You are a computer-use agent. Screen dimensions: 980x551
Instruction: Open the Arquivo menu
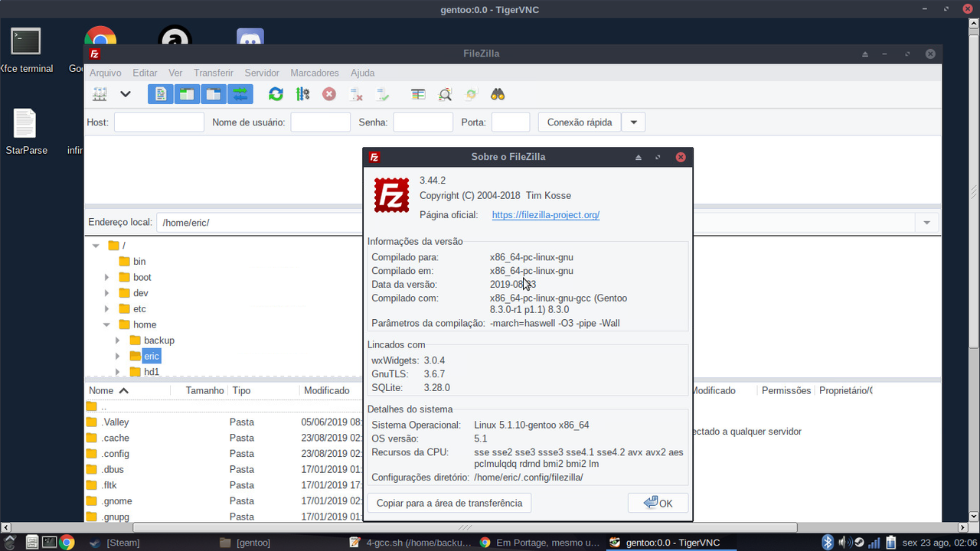[106, 73]
